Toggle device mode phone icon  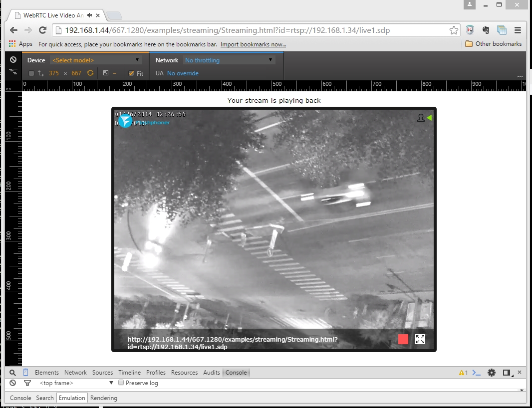(25, 373)
